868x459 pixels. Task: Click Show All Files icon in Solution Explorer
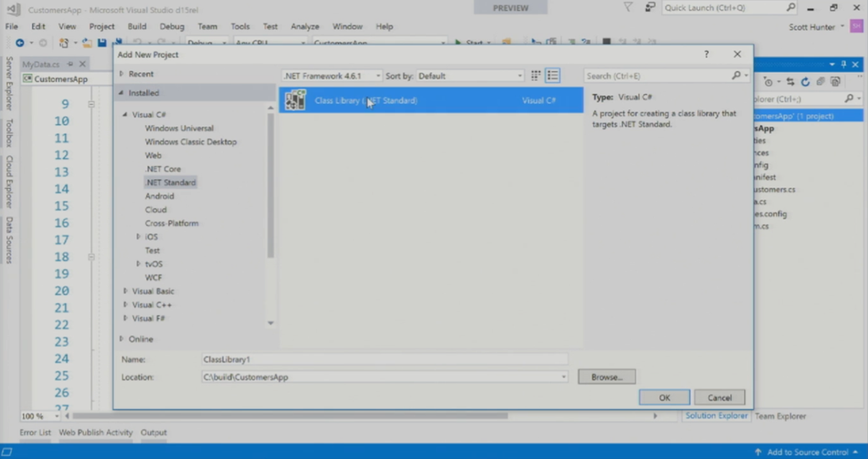(x=835, y=82)
